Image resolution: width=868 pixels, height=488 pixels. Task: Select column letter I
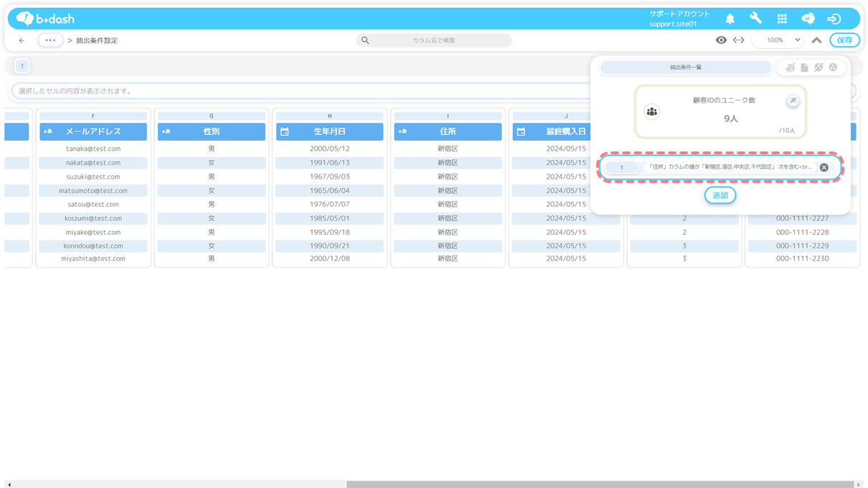pyautogui.click(x=448, y=116)
